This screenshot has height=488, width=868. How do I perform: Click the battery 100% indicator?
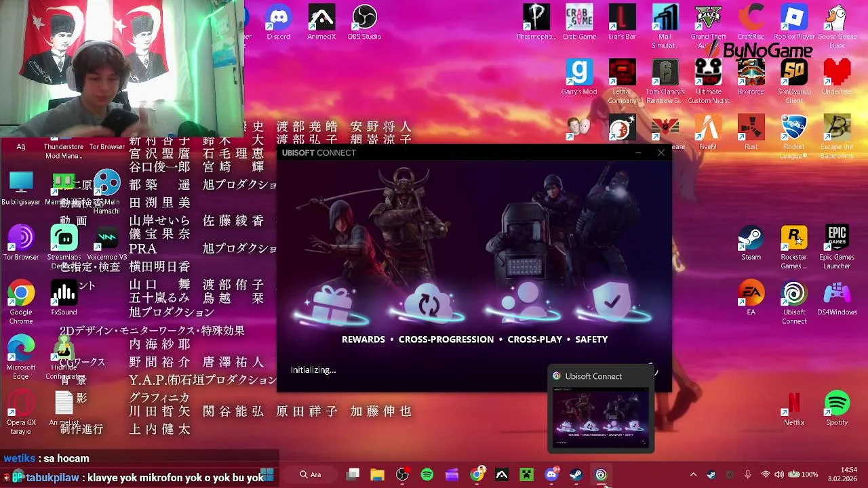tap(804, 474)
